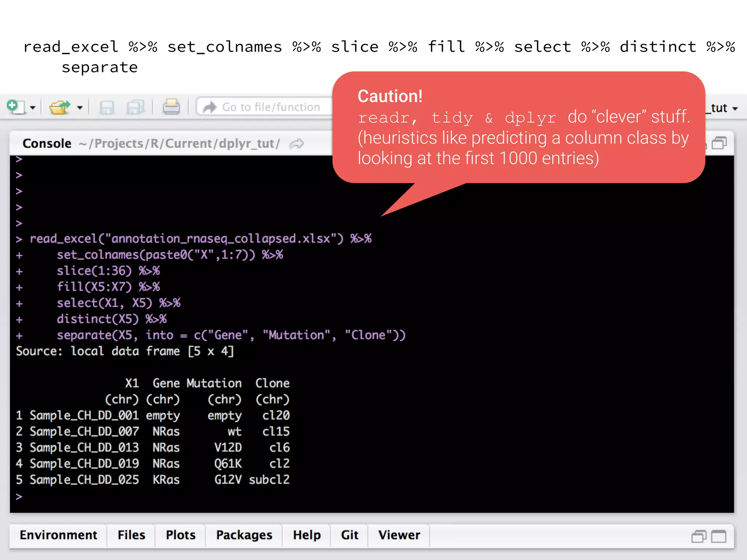Click the read_excel command line
The height and width of the screenshot is (560, 747).
201,239
